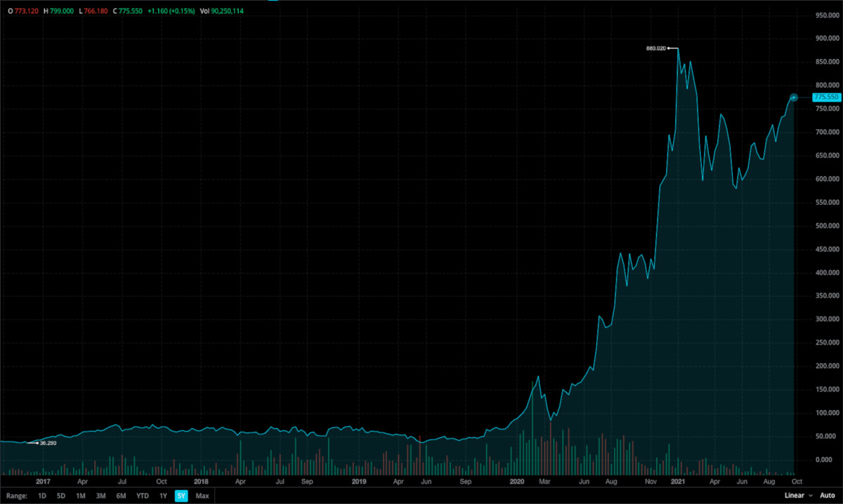Image resolution: width=843 pixels, height=504 pixels.
Task: Click the high price 799.000
Action: [x=61, y=11]
